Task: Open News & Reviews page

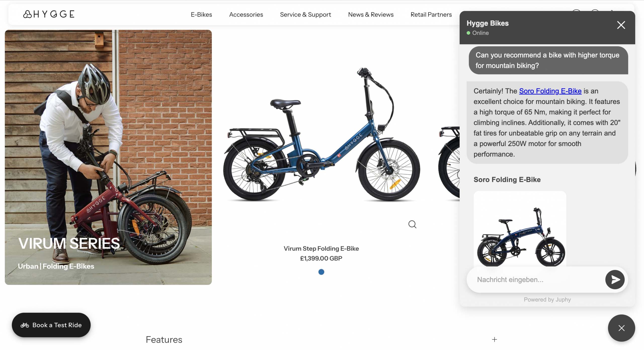Action: (371, 15)
